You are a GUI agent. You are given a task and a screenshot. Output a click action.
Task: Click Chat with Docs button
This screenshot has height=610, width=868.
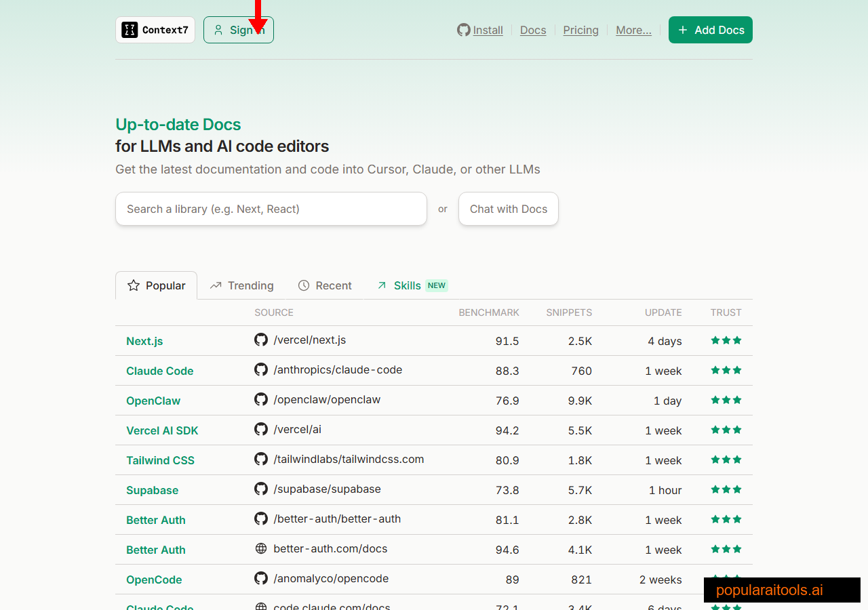508,209
